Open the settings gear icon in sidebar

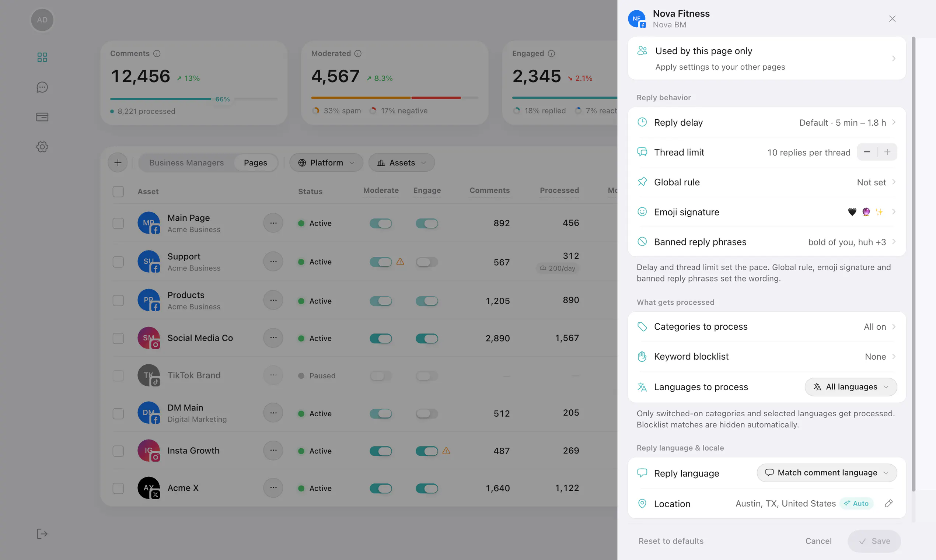(x=42, y=147)
